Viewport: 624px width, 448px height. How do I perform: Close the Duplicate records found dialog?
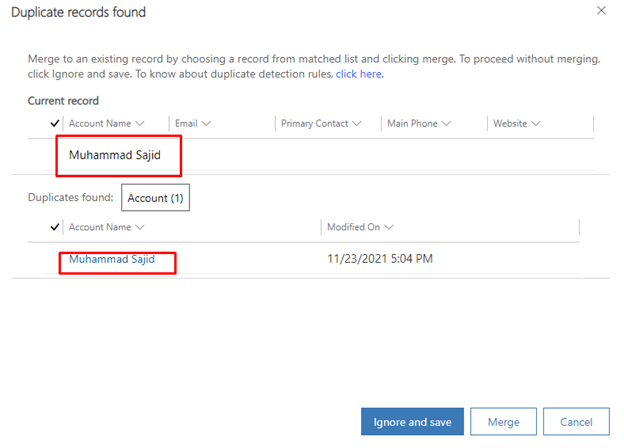[x=601, y=11]
